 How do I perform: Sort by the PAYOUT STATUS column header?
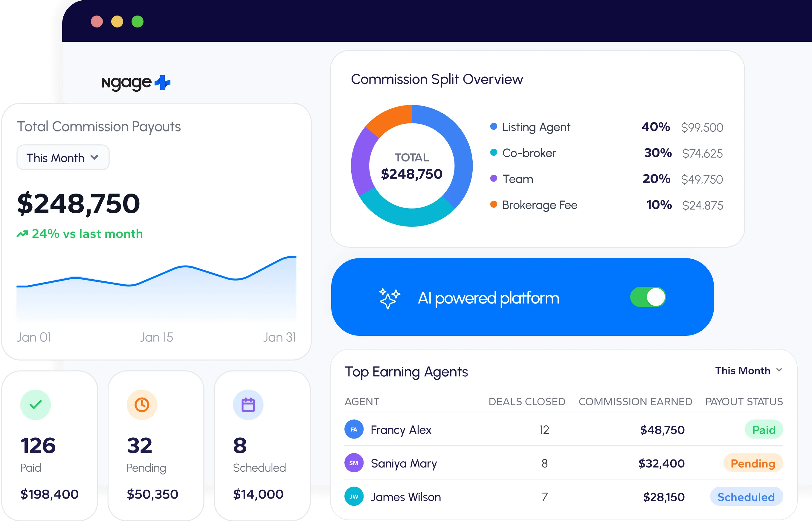(x=744, y=402)
